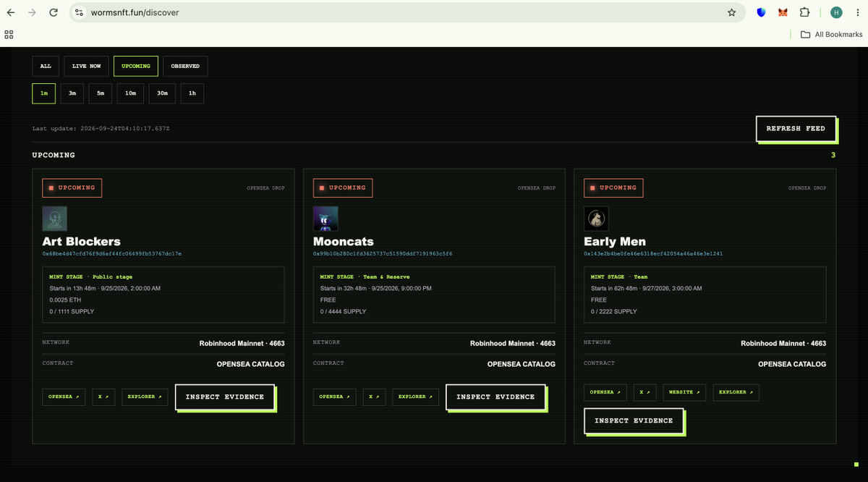Go back in browser history
This screenshot has height=482, width=868.
point(11,12)
